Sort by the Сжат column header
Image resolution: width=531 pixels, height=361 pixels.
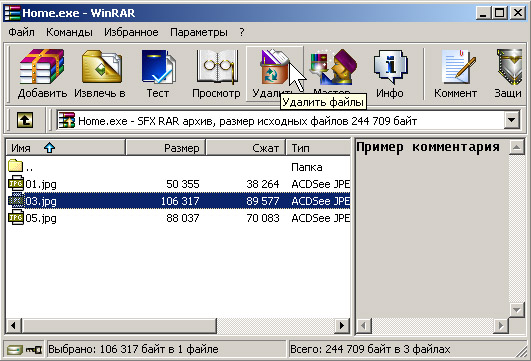click(246, 148)
